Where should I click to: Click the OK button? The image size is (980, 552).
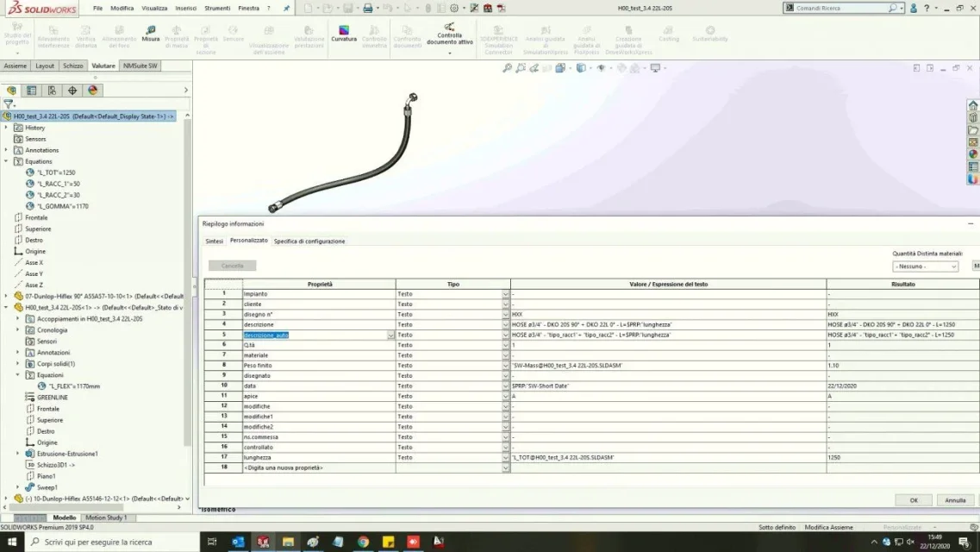tap(914, 500)
